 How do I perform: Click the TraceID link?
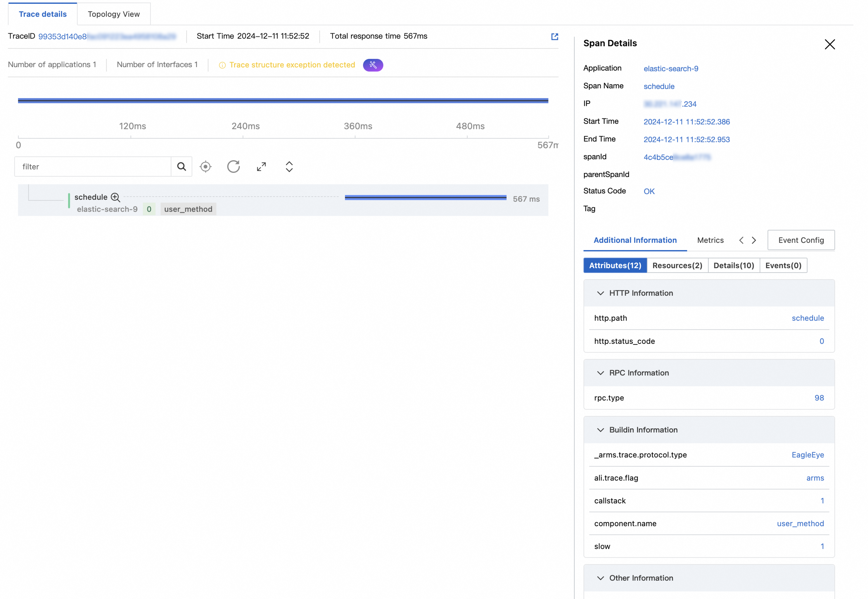coord(107,36)
